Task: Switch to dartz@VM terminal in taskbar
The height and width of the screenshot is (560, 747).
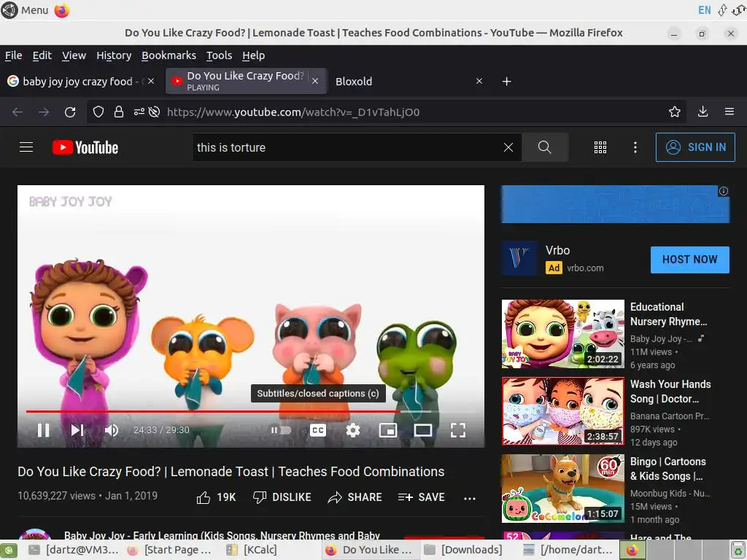Action: (73, 550)
